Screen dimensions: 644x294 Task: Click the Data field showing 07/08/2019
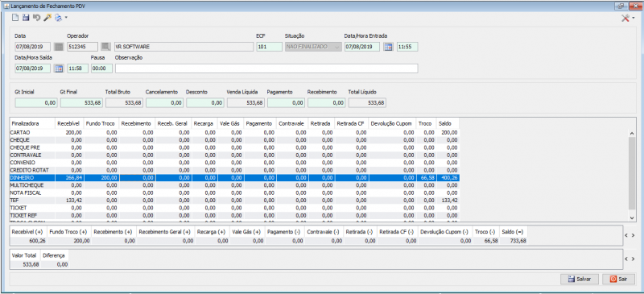click(x=33, y=47)
